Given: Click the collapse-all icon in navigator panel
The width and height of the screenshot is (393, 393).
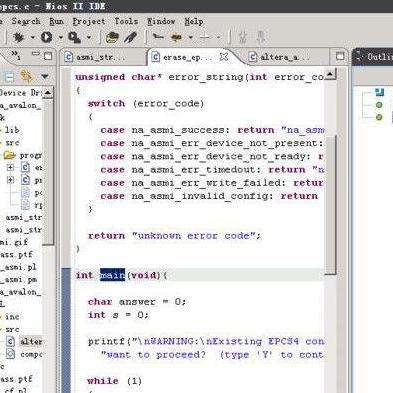Looking at the screenshot, I should pyautogui.click(x=9, y=77).
